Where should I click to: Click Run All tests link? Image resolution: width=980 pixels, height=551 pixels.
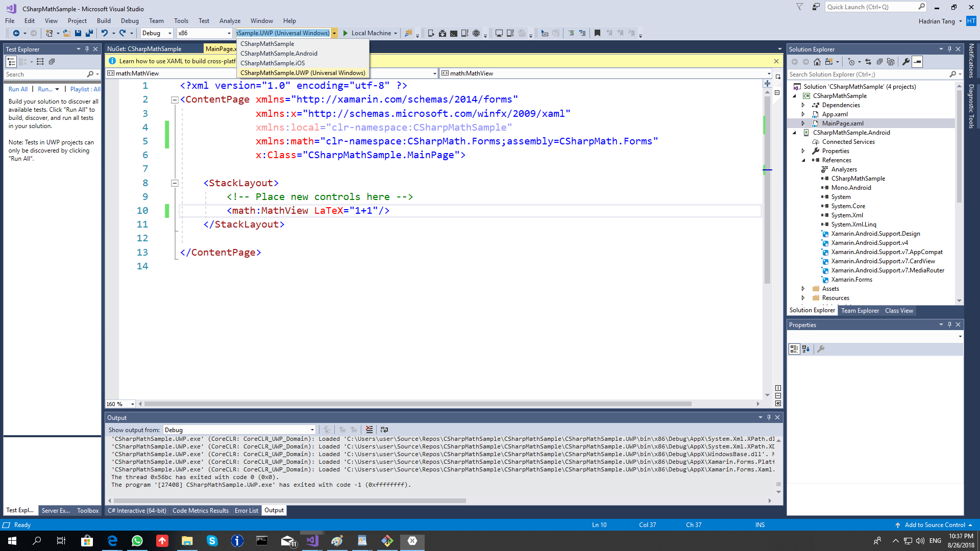[x=18, y=89]
